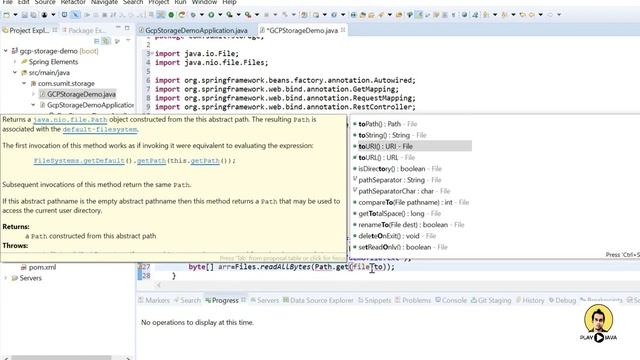The image size is (640, 360).
Task: Click the Project Explorer view icon
Action: pos(5,30)
